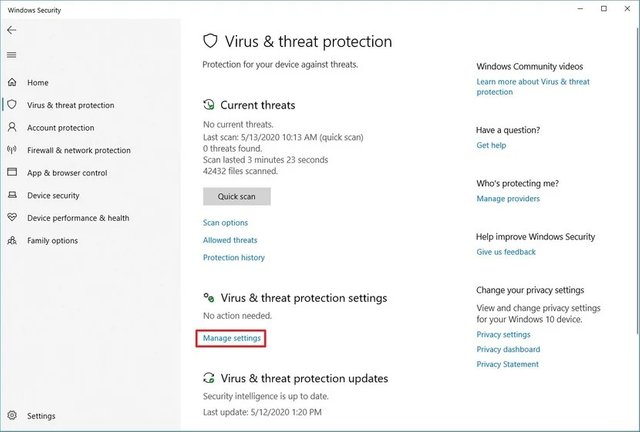Click the Home house icon
The height and width of the screenshot is (432, 640).
pyautogui.click(x=12, y=82)
